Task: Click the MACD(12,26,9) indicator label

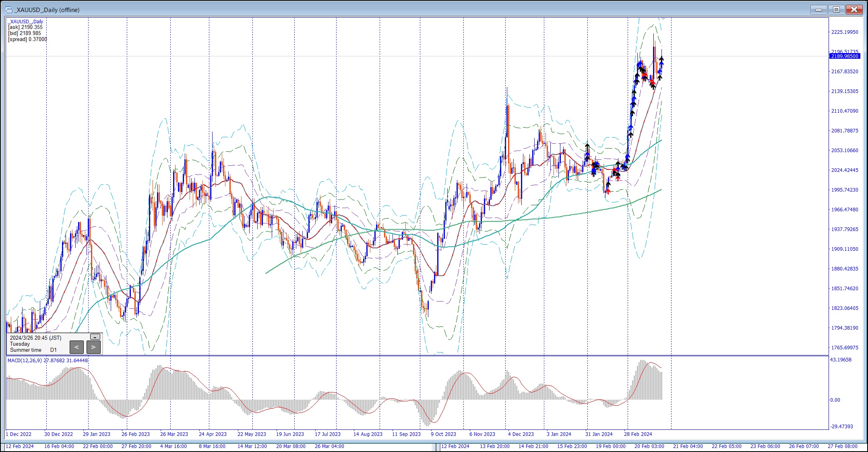Action: 24,360
